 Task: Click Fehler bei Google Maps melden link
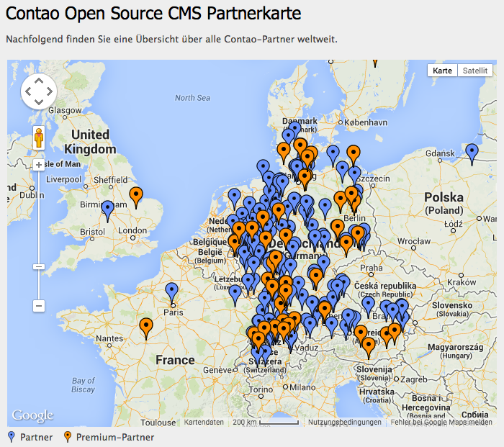click(x=441, y=422)
